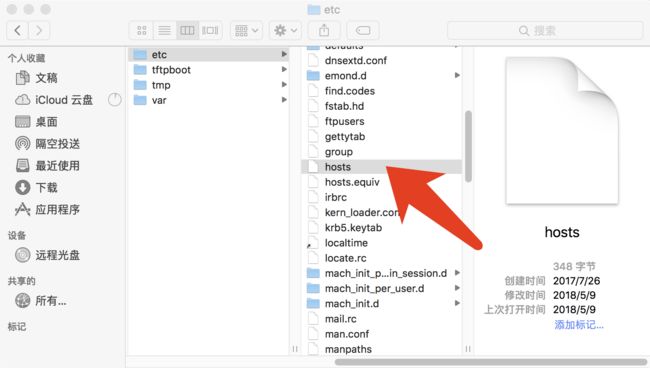
Task: Expand the etc folder arrow
Action: 284,54
